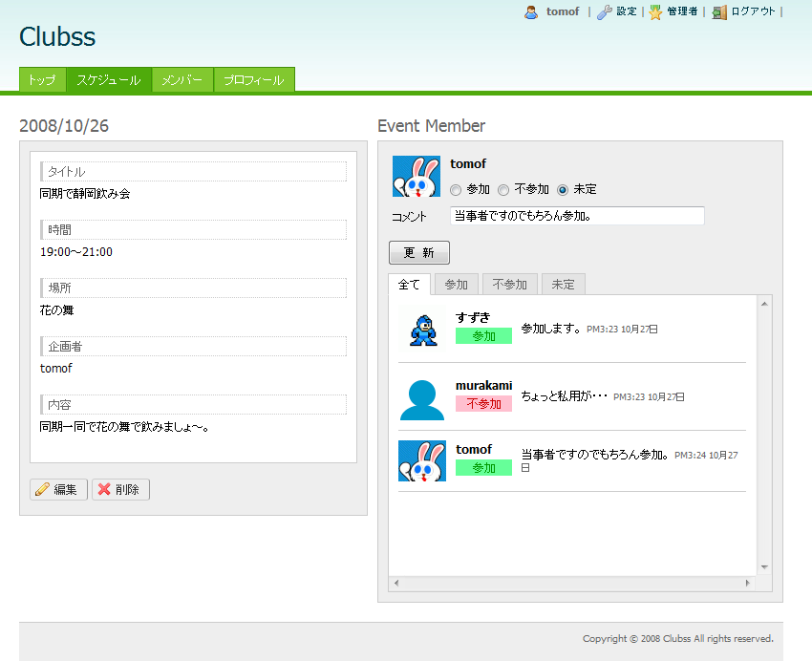The image size is (812, 661).
Task: Click the event title 同期で静岡飲み会
Action: (x=85, y=194)
